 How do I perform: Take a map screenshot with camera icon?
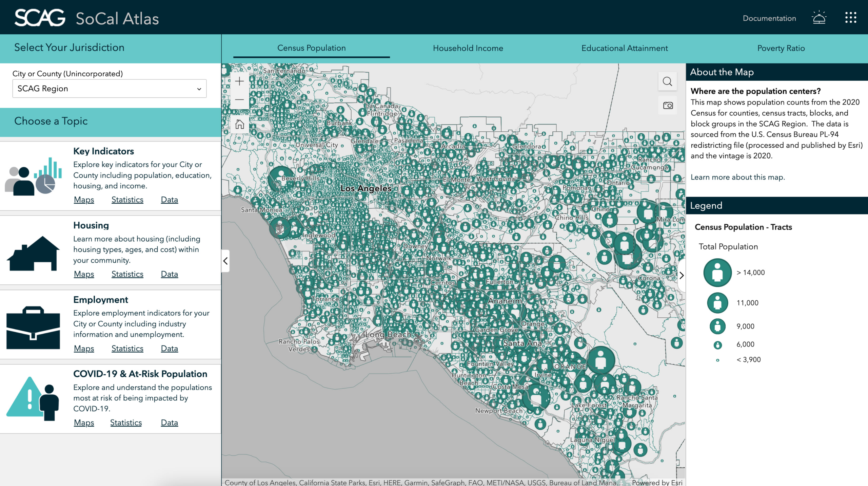tap(668, 106)
